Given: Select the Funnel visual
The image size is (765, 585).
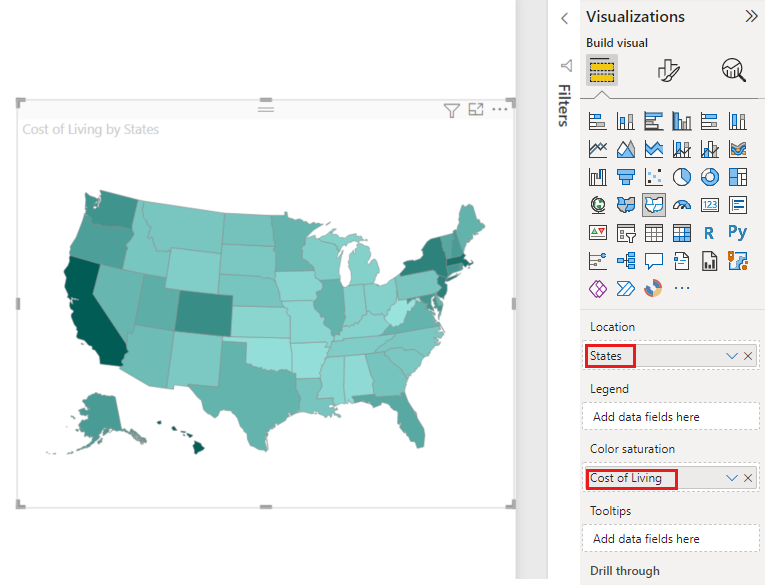Looking at the screenshot, I should coord(625,177).
